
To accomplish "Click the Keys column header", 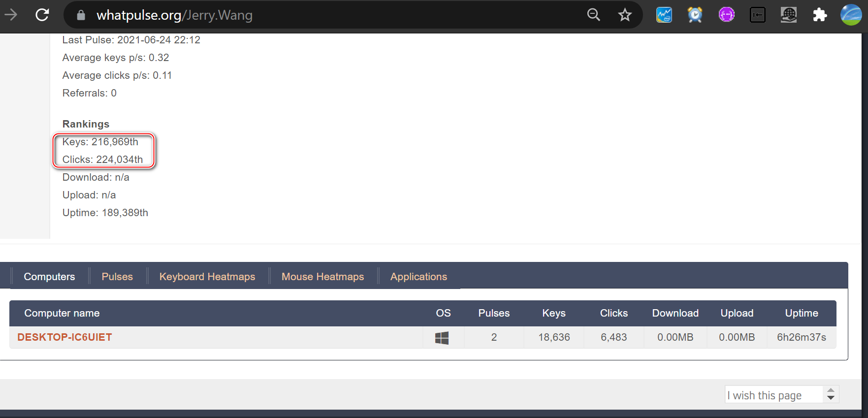I will pyautogui.click(x=554, y=313).
